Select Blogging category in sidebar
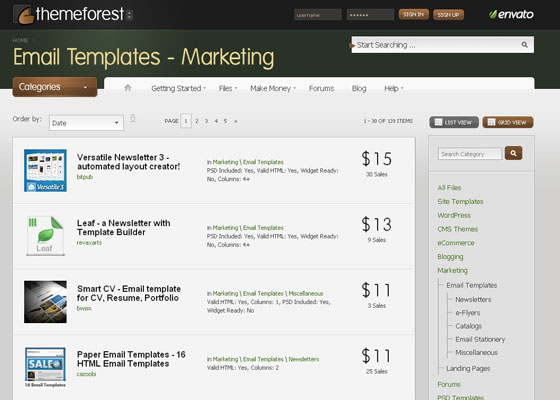The image size is (560, 400). 450,256
